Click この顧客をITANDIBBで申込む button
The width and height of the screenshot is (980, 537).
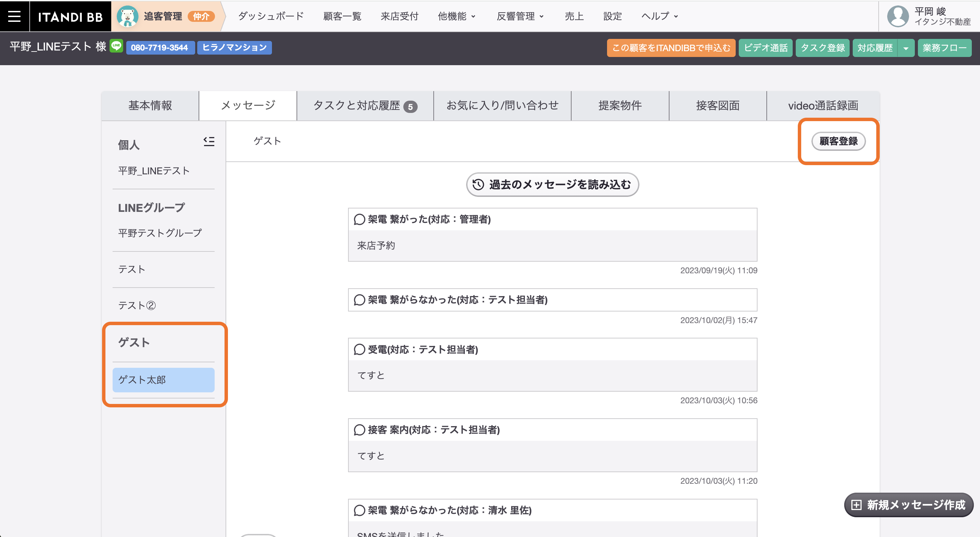671,48
